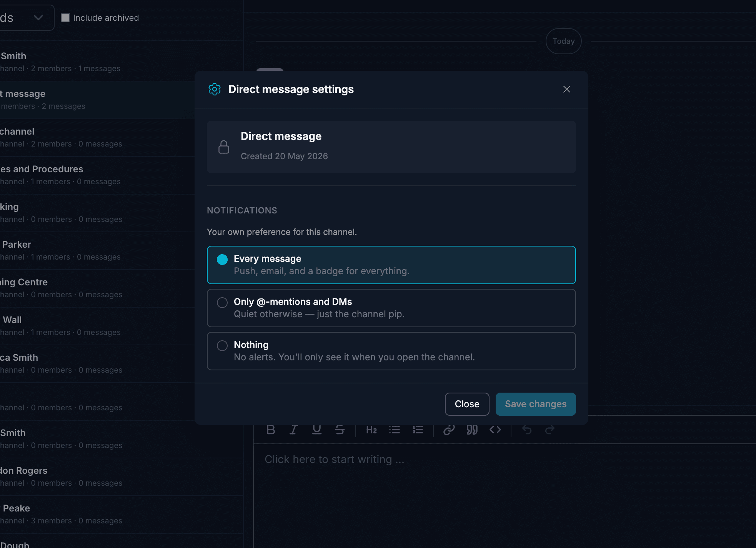Insert a bulleted list

pos(395,430)
